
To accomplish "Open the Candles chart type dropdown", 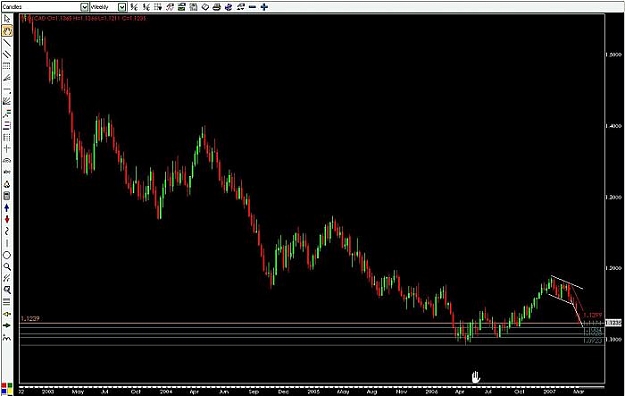I will click(85, 7).
